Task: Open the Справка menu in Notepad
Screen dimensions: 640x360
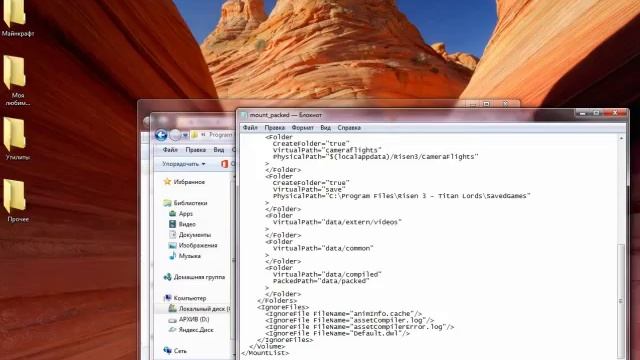Action: (349, 128)
